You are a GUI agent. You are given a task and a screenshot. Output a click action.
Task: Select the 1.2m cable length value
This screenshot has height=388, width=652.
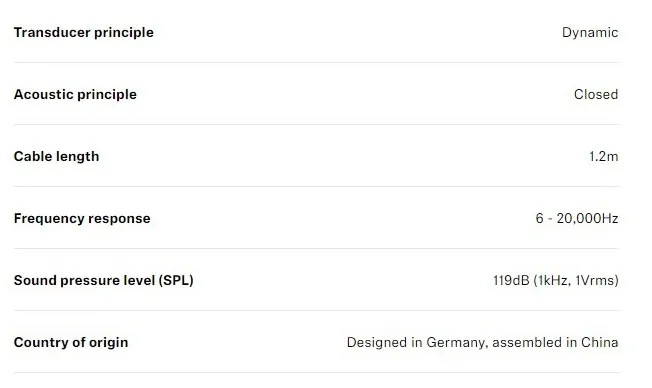pyautogui.click(x=603, y=156)
